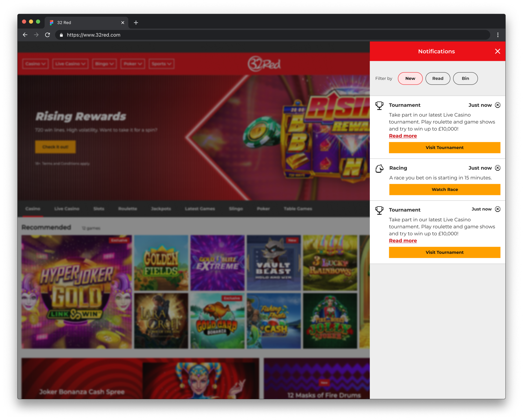Filter notifications by Bin
The image size is (523, 420).
(465, 78)
